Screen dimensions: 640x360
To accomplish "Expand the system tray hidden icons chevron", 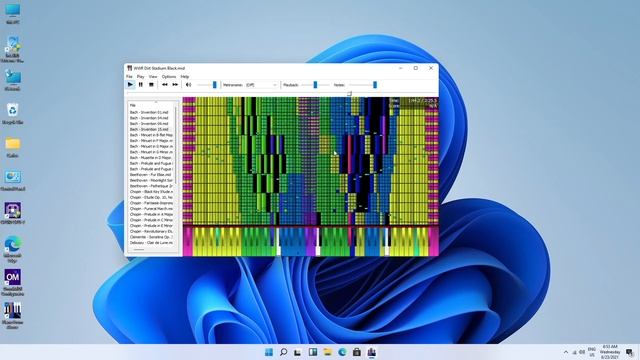I will (x=566, y=352).
